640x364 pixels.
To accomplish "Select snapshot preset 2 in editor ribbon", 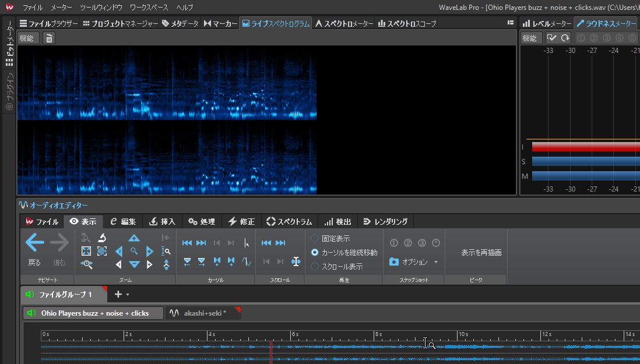I will point(408,243).
